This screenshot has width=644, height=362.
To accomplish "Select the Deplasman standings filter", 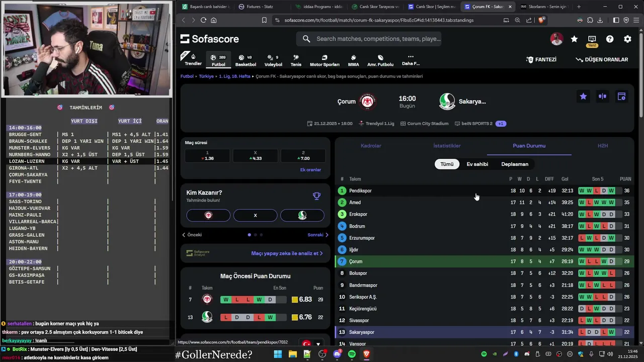I will 515,164.
